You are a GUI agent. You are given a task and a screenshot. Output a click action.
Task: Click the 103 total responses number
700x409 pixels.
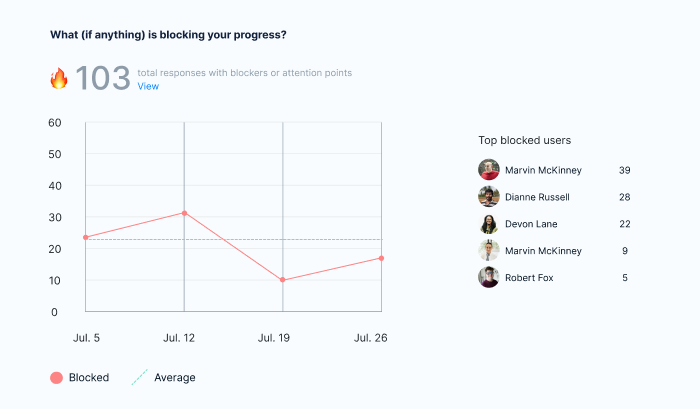click(103, 78)
